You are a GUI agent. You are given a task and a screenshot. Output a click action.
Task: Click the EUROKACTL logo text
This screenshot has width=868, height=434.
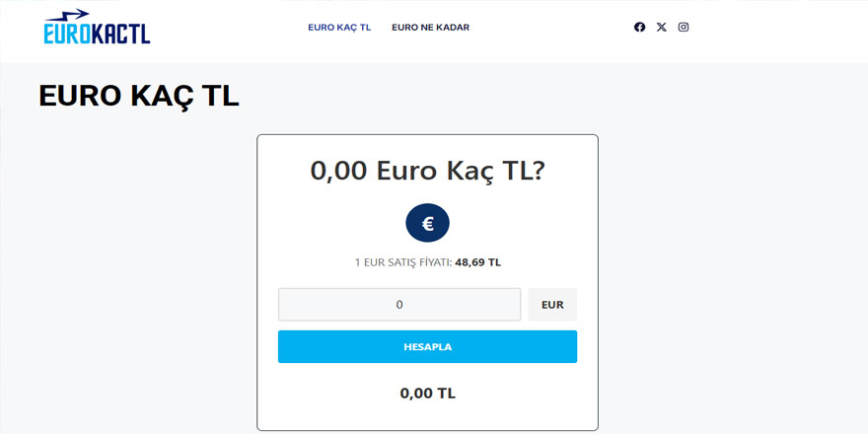point(97,34)
